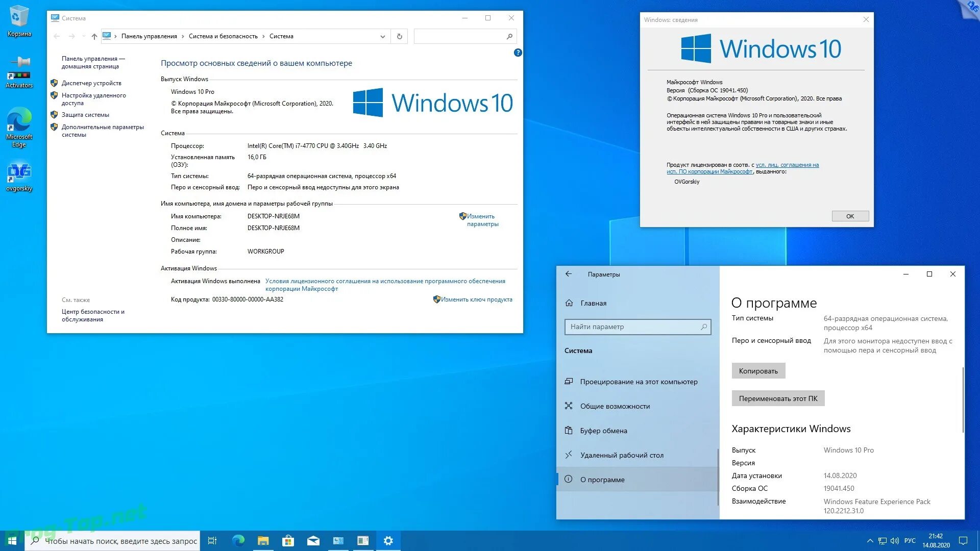Select Remote Desktop in the Settings sidebar
This screenshot has width=980, height=551.
point(621,455)
